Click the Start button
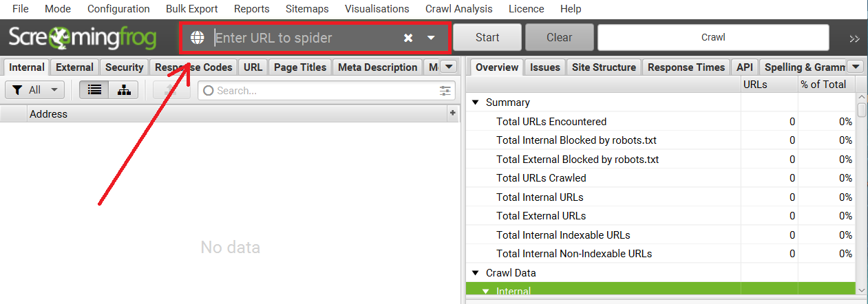This screenshot has height=304, width=868. [x=487, y=38]
